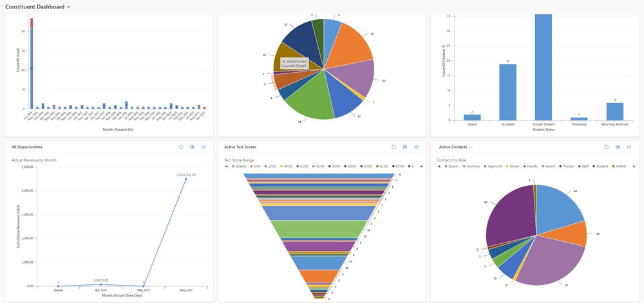Move Test Score Range legend left
Image resolution: width=644 pixels, height=303 pixels.
(226, 167)
